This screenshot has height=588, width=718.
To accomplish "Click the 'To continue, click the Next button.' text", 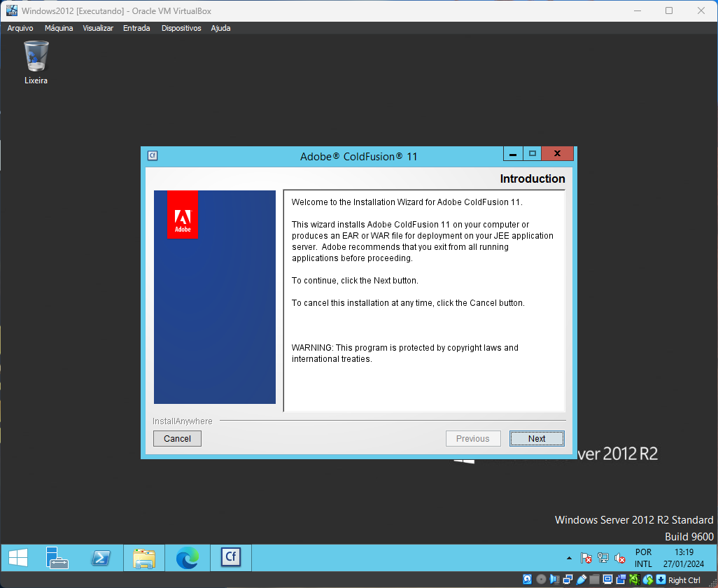I will tap(355, 280).
